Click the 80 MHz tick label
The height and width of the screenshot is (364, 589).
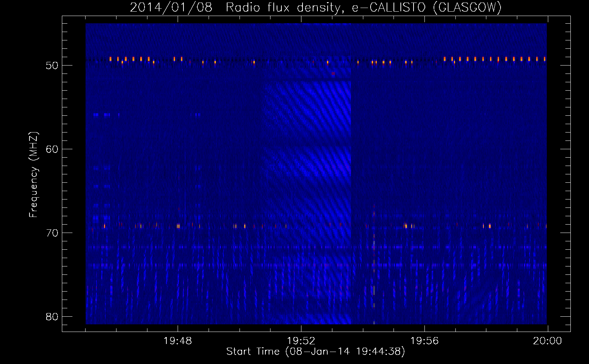[52, 317]
